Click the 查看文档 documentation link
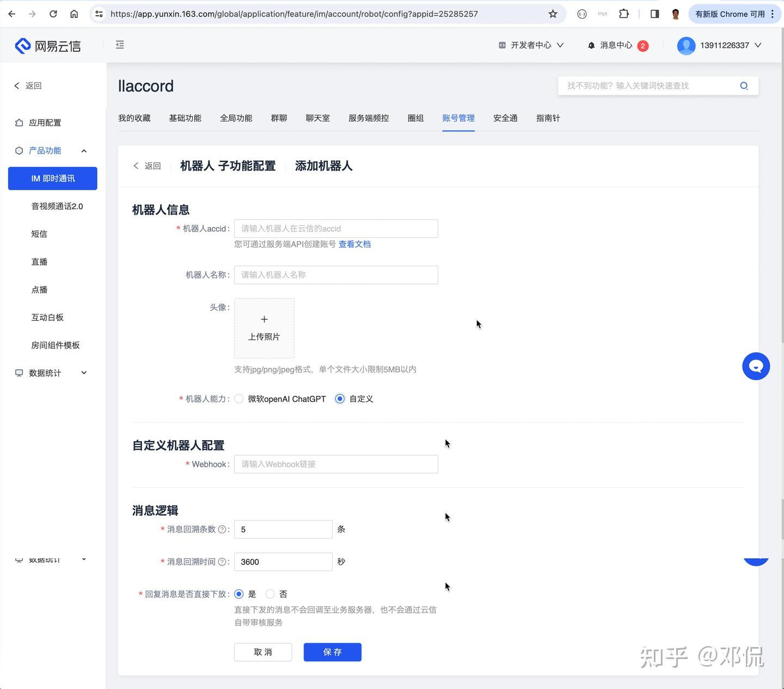 pos(354,244)
